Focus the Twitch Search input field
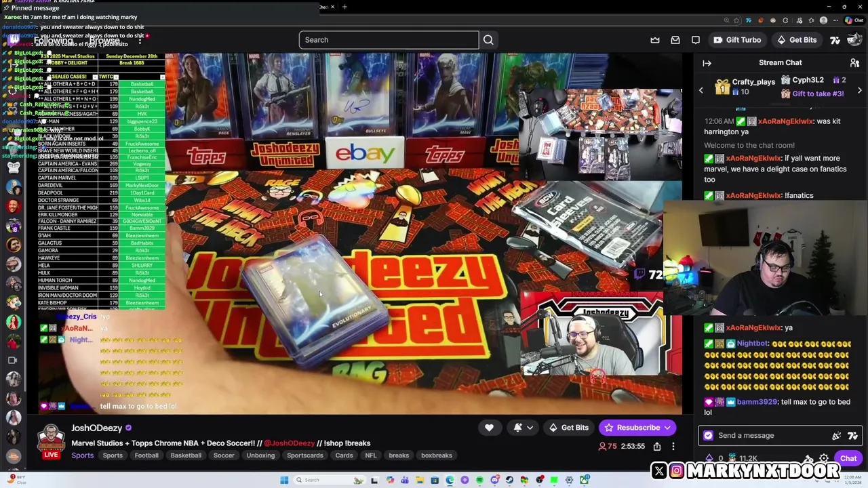868x488 pixels. 389,40
